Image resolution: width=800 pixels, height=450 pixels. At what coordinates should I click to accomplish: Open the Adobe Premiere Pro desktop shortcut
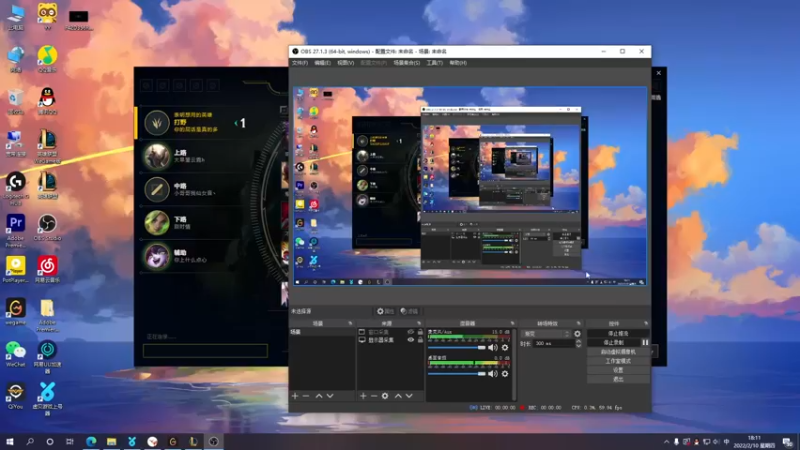coord(15,231)
